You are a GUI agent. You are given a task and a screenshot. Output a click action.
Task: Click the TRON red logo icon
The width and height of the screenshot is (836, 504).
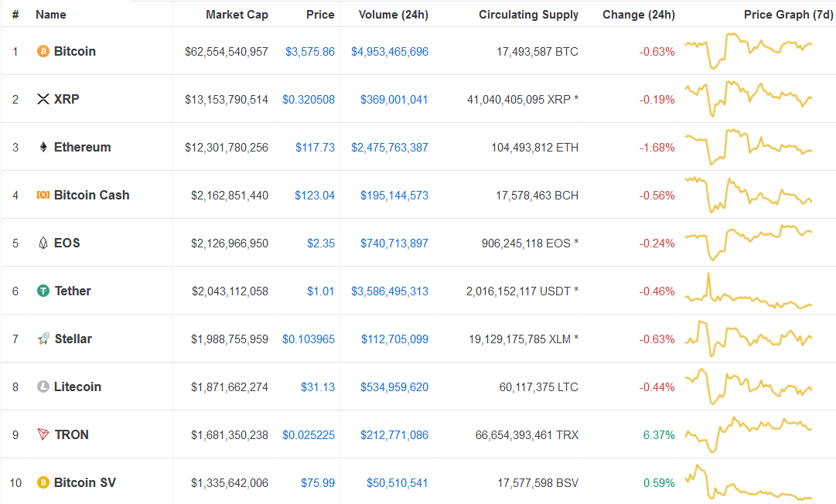[43, 434]
